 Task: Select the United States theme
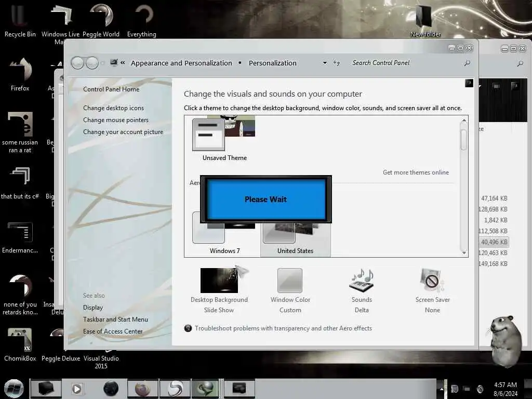coord(295,237)
